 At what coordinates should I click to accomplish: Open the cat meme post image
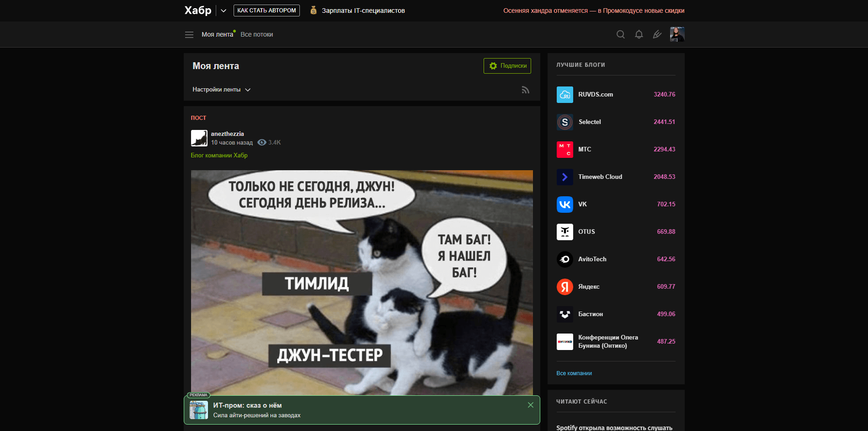362,283
